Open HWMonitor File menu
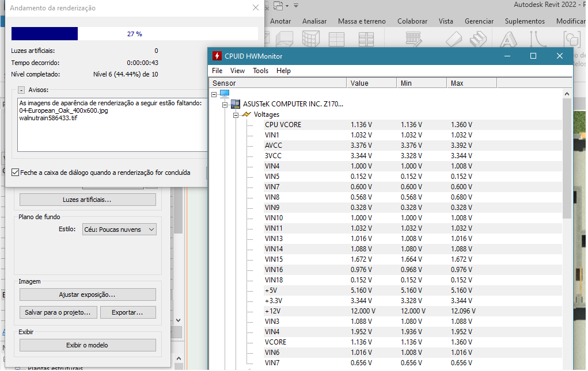Screen dimensions: 588x371 (x=217, y=70)
